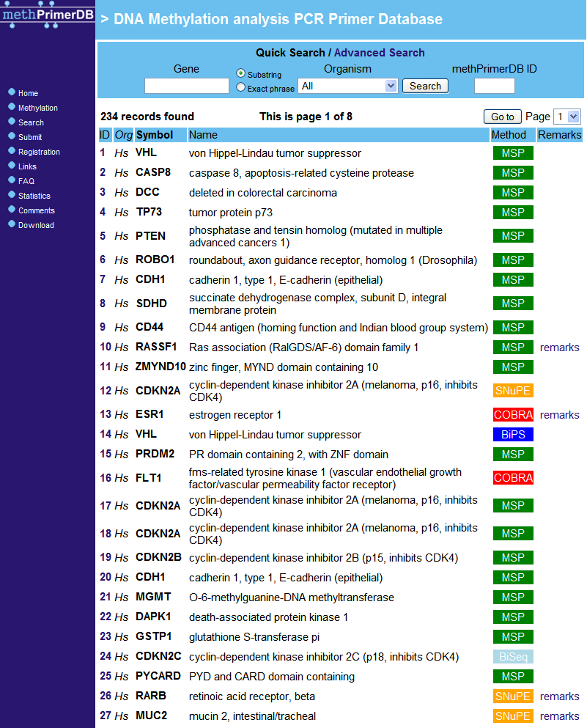Select the Substring radio button
The image size is (587, 728).
point(240,73)
